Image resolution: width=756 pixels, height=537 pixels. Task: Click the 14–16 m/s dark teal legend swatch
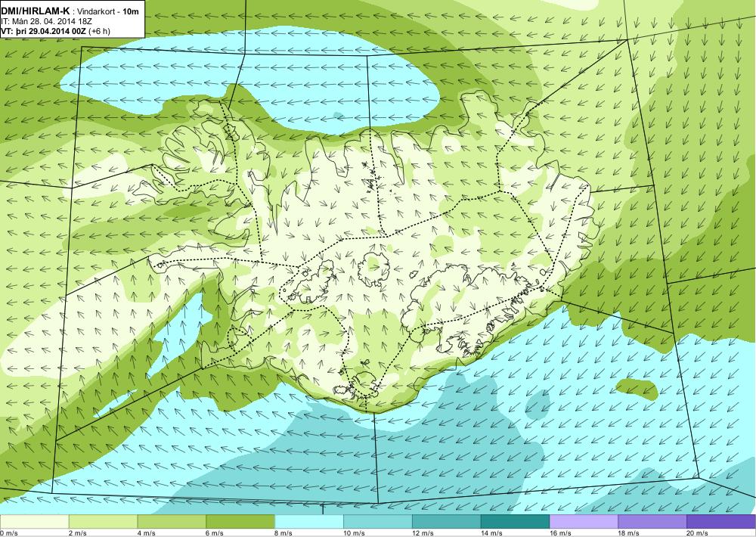coord(516,522)
